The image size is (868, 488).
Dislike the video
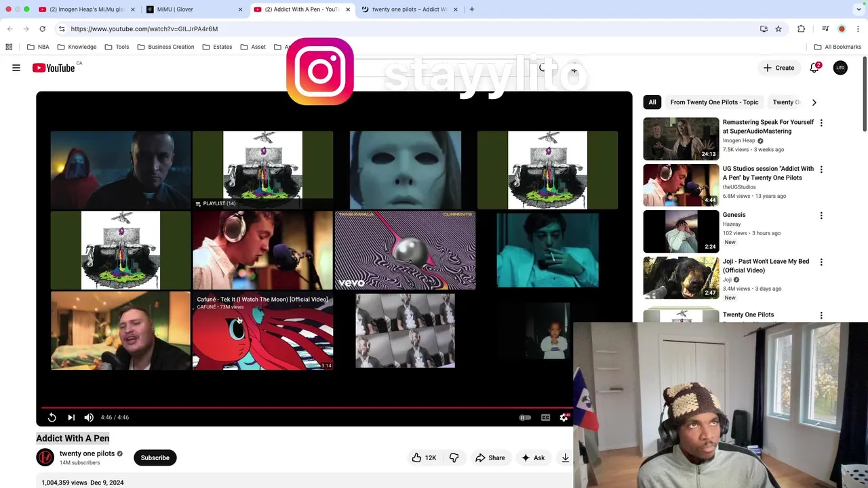[x=454, y=457]
